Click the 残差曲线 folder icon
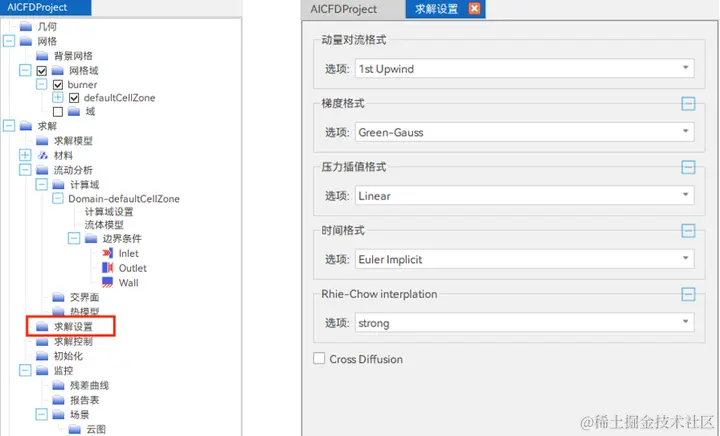Image resolution: width=720 pixels, height=436 pixels. point(58,385)
